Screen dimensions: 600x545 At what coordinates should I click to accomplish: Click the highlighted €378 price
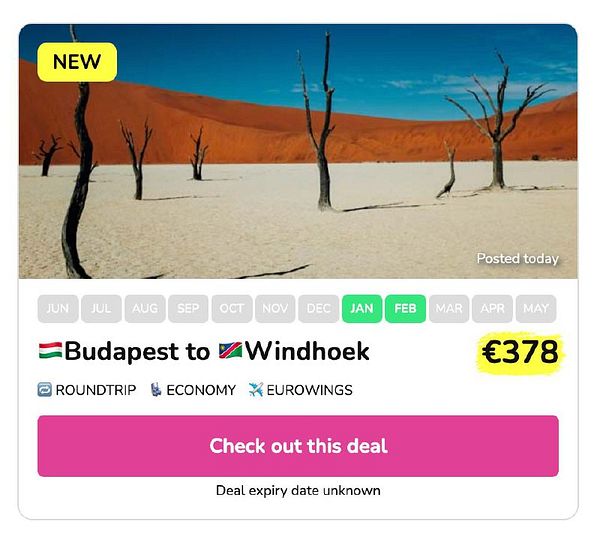tap(520, 352)
